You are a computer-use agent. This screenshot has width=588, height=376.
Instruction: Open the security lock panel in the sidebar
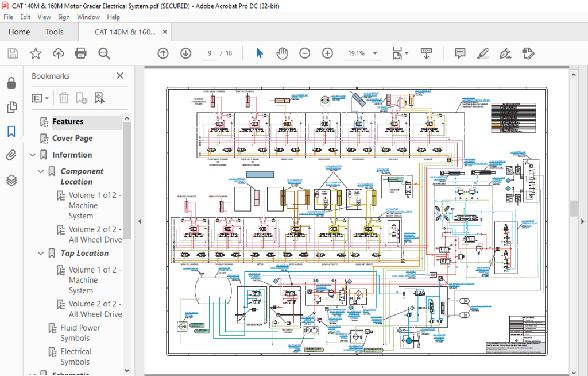(11, 83)
